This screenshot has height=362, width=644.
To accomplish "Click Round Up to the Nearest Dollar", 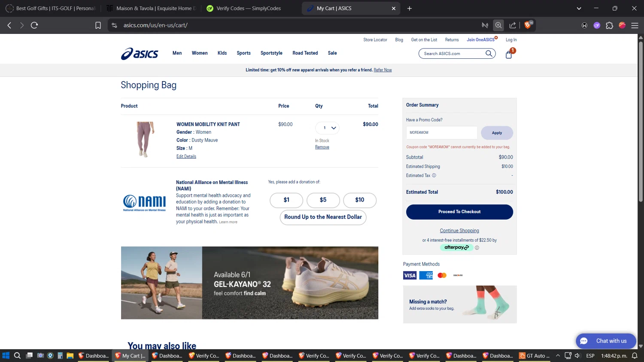I will pyautogui.click(x=323, y=217).
